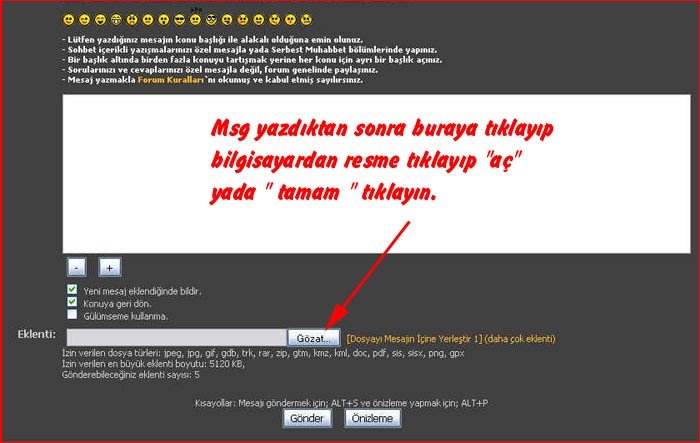
Task: Insert the third smiley from the left
Action: pyautogui.click(x=101, y=19)
